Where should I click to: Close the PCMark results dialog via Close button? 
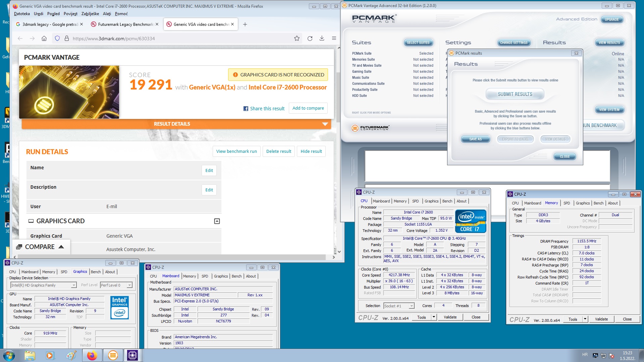[565, 157]
